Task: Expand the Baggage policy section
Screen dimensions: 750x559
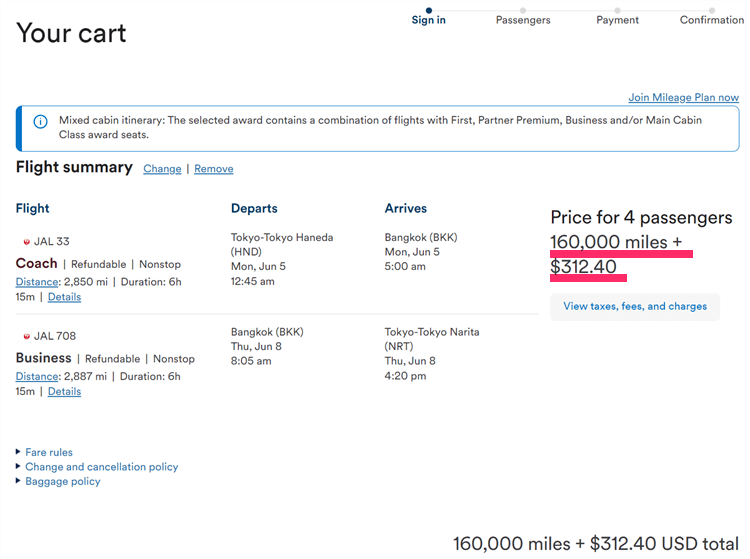Action: pos(62,481)
